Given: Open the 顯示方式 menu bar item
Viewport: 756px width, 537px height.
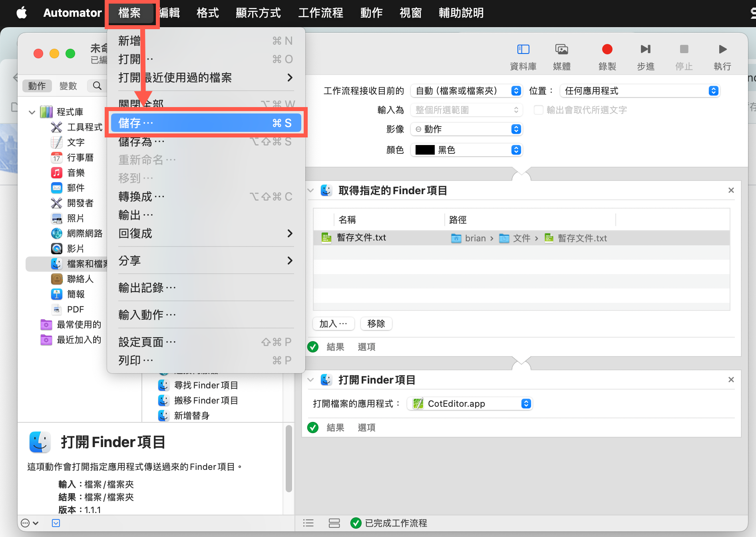Looking at the screenshot, I should [x=258, y=13].
